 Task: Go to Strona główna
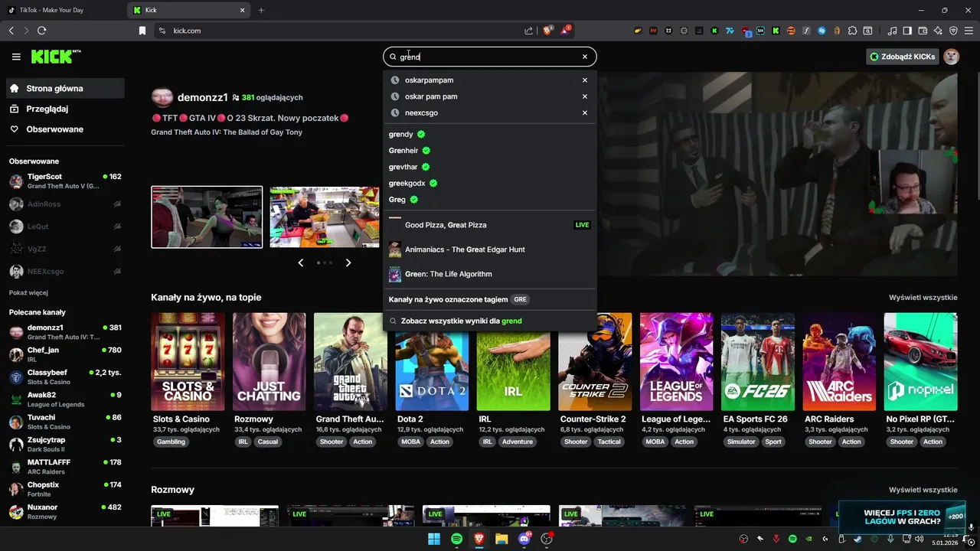(x=65, y=88)
